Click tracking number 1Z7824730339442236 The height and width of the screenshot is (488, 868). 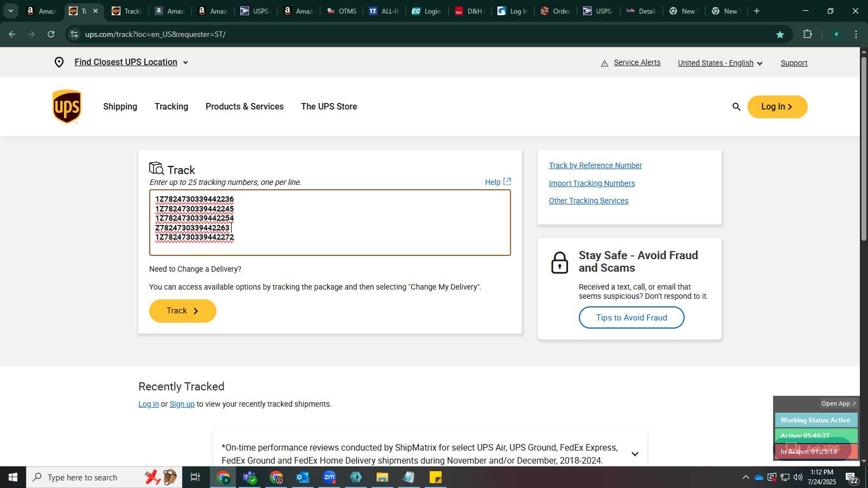(x=194, y=199)
